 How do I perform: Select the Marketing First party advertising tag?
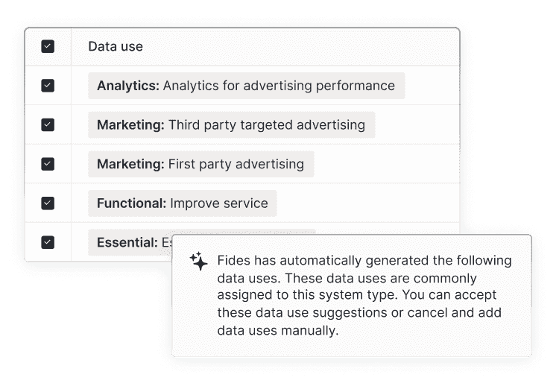201,164
